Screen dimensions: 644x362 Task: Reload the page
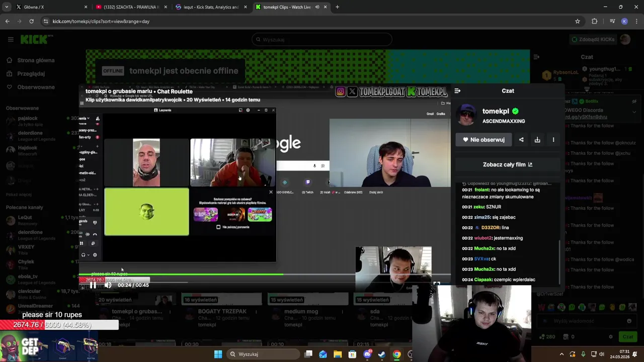(31, 21)
